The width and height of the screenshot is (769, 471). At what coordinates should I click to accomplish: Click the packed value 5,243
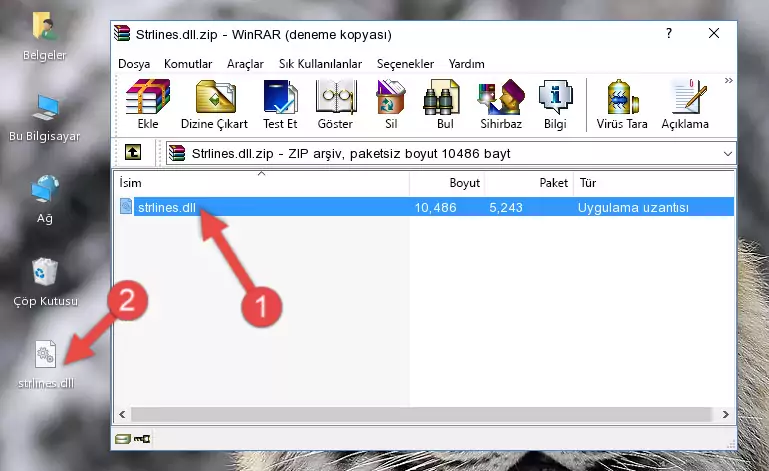(x=506, y=208)
